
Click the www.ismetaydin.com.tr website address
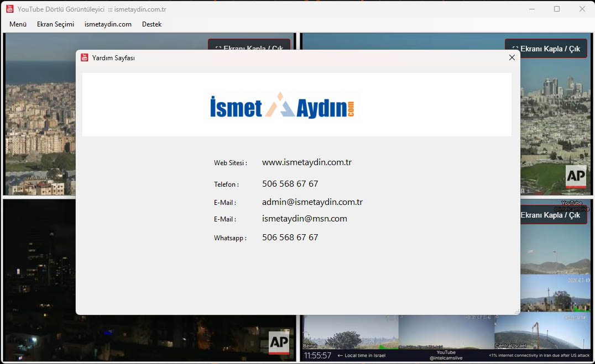tap(307, 162)
